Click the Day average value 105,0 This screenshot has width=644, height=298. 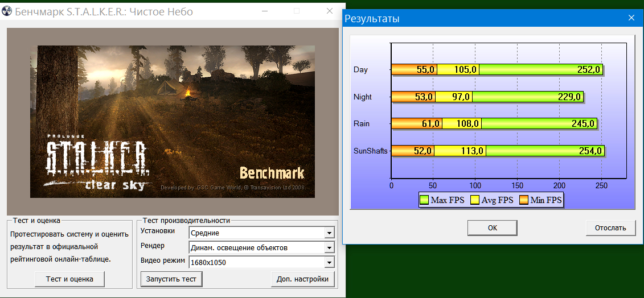tap(465, 70)
